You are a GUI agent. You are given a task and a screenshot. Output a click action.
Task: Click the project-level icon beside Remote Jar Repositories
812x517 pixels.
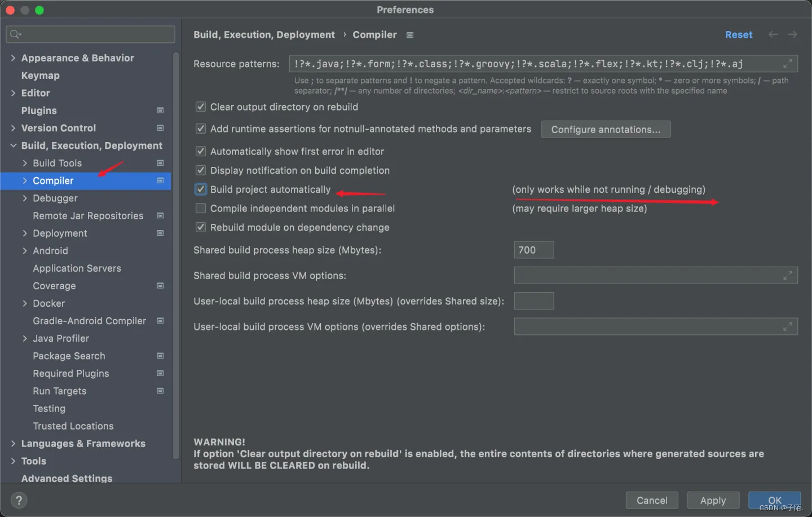coord(160,215)
